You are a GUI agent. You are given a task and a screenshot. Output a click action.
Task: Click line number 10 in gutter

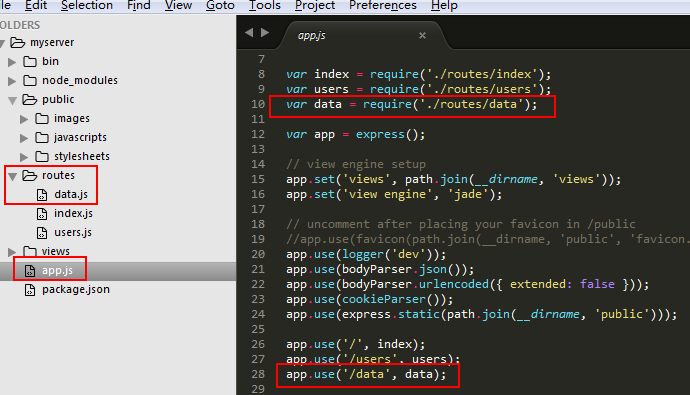(258, 104)
